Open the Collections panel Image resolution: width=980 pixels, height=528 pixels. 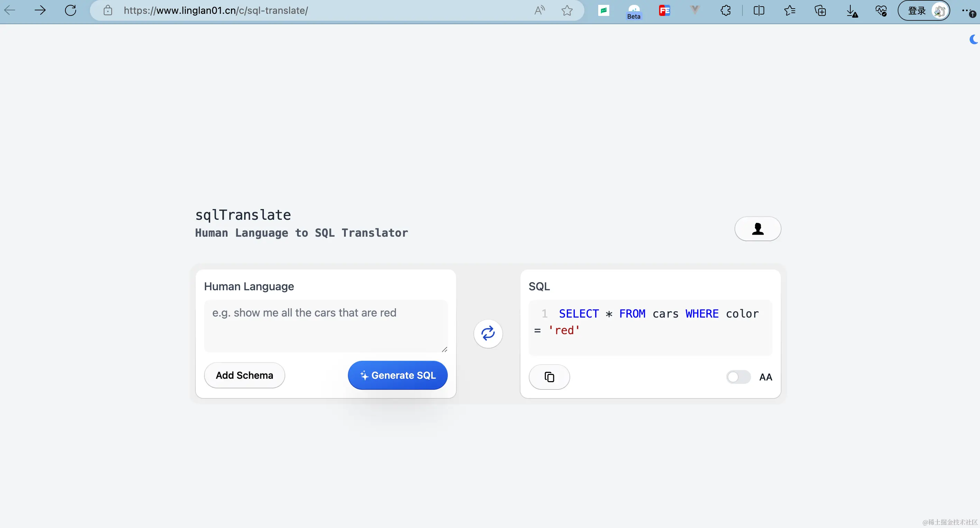(820, 10)
